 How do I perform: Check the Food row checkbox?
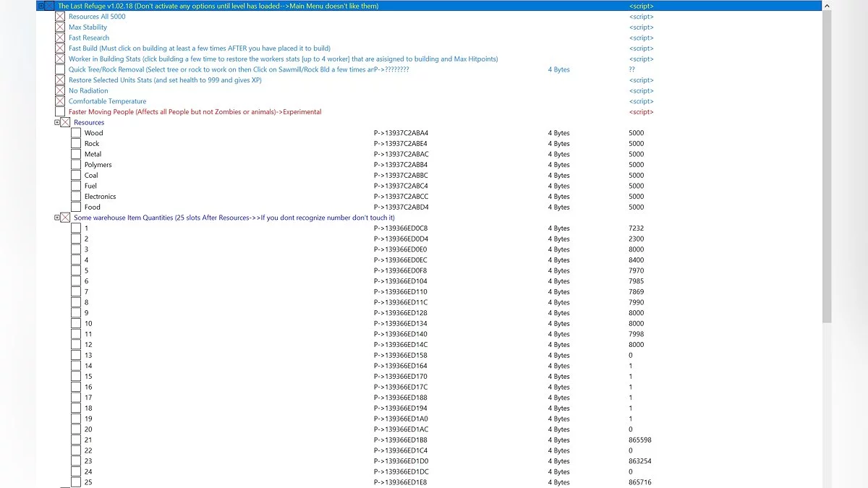coord(76,207)
